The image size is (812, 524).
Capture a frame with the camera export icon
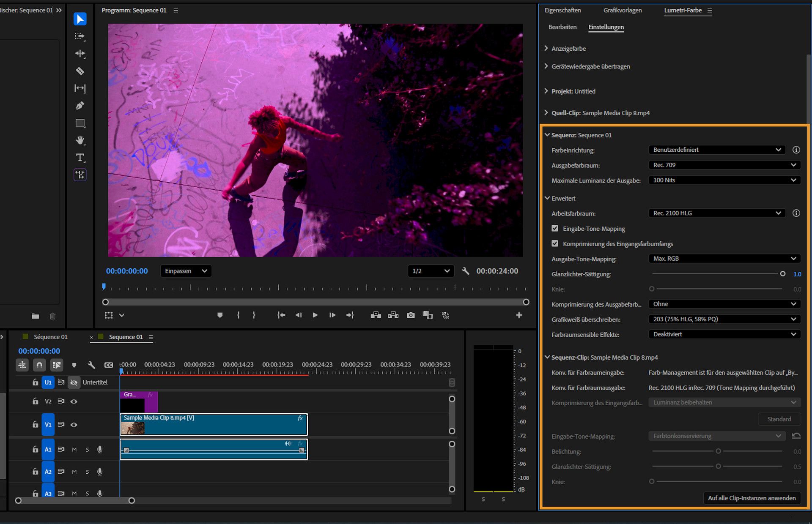click(x=410, y=315)
